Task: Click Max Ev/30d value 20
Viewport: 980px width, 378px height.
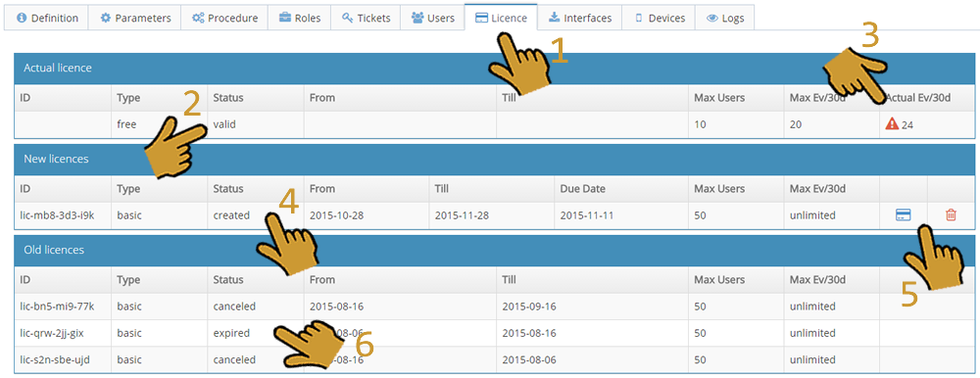Action: 796,124
